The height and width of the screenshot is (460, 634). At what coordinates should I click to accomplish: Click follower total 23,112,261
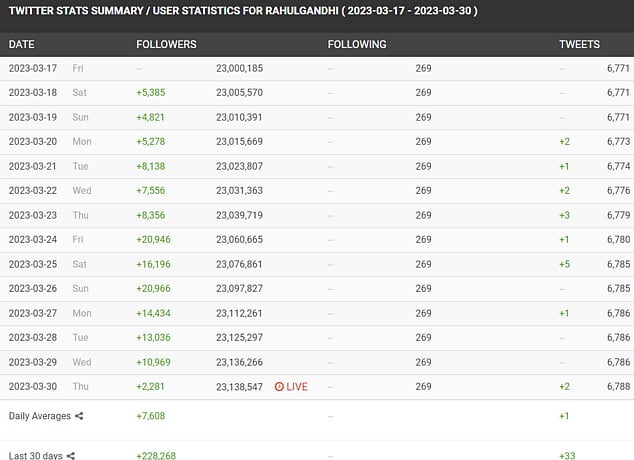point(239,313)
